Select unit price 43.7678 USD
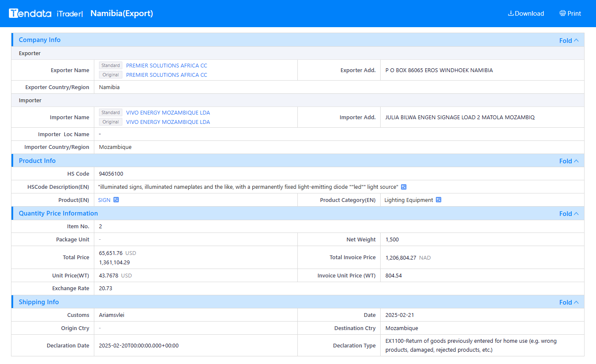The image size is (596, 364). (x=115, y=275)
